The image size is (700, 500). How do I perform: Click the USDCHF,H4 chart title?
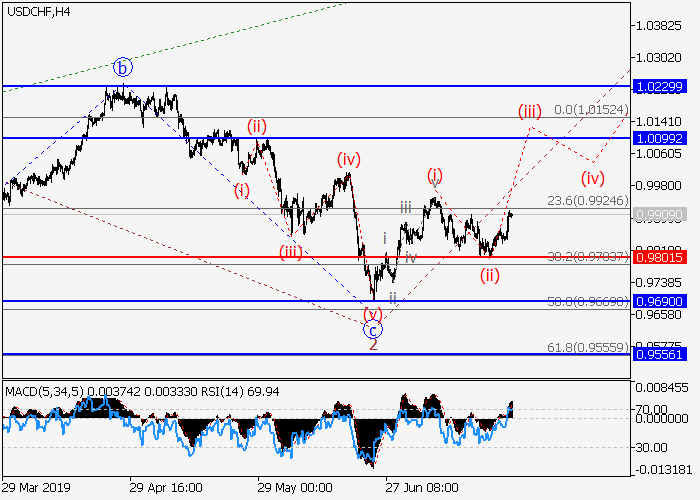tap(37, 11)
